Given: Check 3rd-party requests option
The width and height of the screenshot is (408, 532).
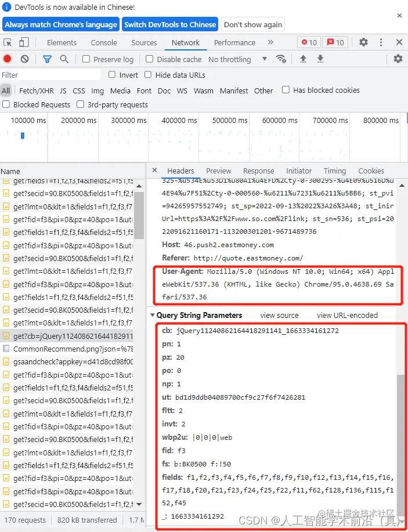Looking at the screenshot, I should click(x=81, y=104).
